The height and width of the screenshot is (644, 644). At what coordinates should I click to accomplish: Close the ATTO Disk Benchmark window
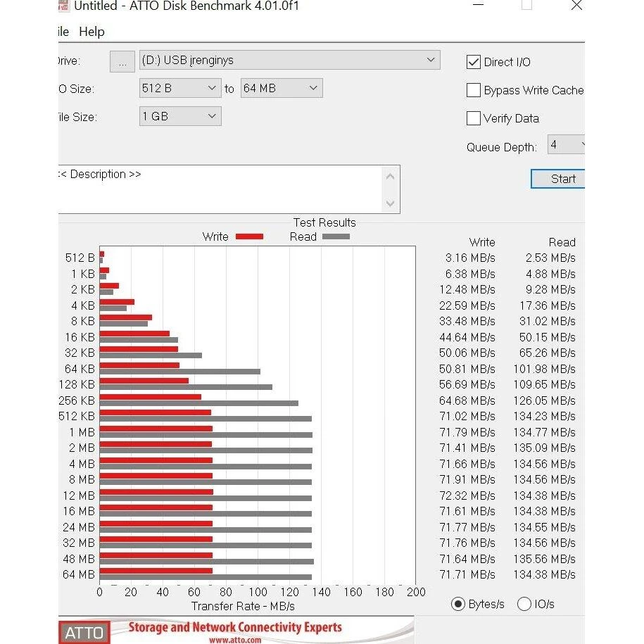point(576,6)
